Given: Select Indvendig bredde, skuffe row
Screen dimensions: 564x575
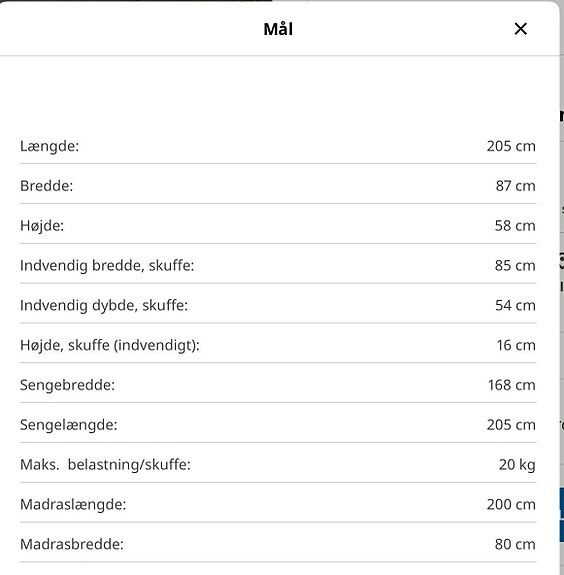Looking at the screenshot, I should point(278,265).
